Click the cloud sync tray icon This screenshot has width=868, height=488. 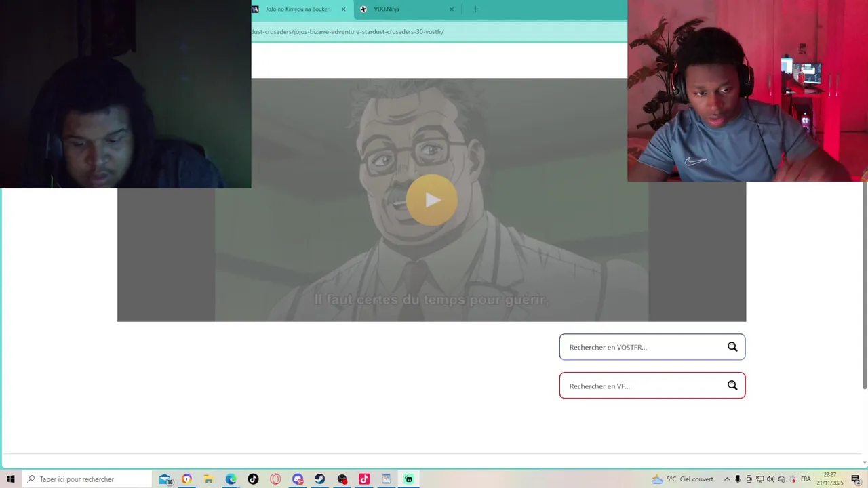coord(781,479)
